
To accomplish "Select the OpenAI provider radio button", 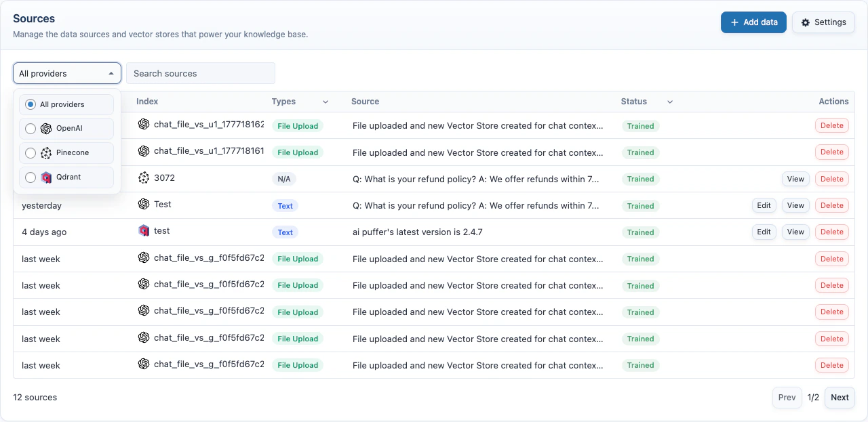I will point(30,129).
